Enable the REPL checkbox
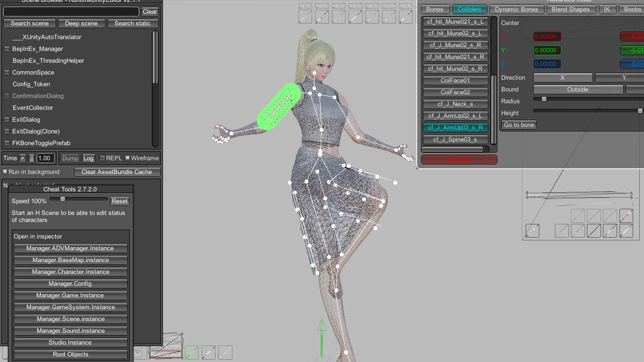 [102, 158]
